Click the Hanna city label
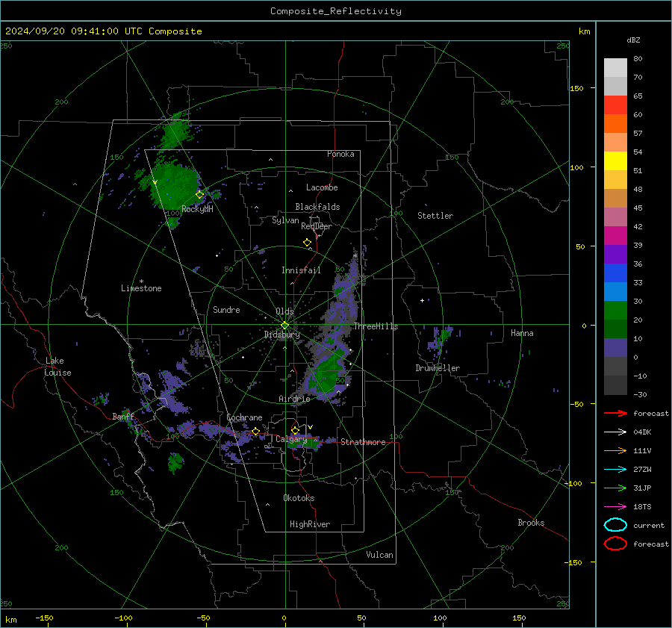Viewport: 672px width, 628px height. click(x=522, y=333)
